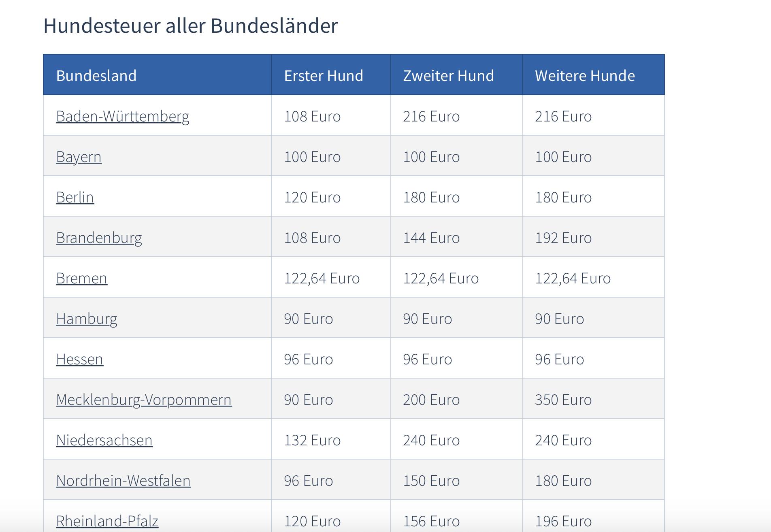
Task: Click the 144 Euro cell for Brandenburg
Action: (431, 238)
